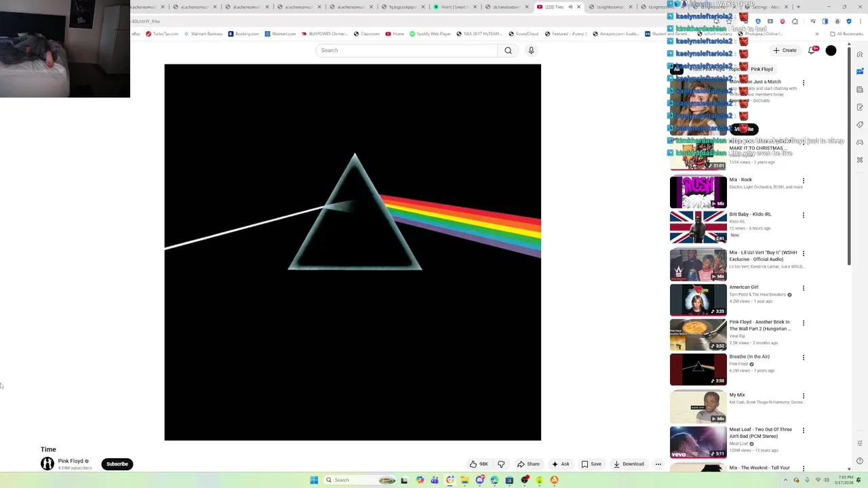Screen dimensions: 868x488
Task: Open options menu for My Mix
Action: (x=804, y=396)
